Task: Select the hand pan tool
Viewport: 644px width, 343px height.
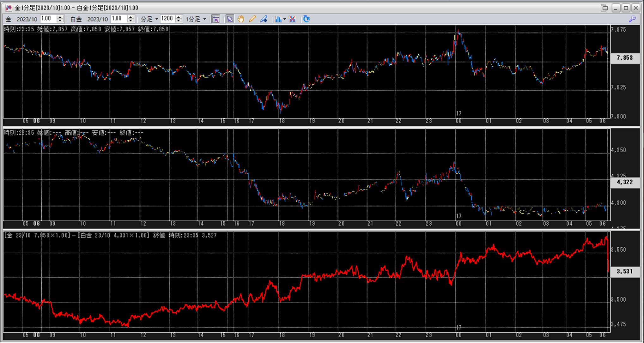Action: 241,19
